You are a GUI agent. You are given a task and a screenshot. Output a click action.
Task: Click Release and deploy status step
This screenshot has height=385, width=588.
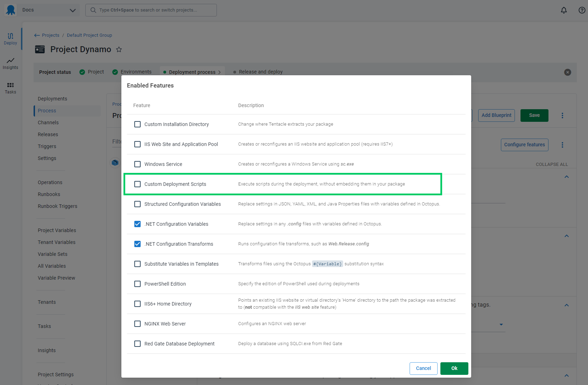pyautogui.click(x=258, y=72)
